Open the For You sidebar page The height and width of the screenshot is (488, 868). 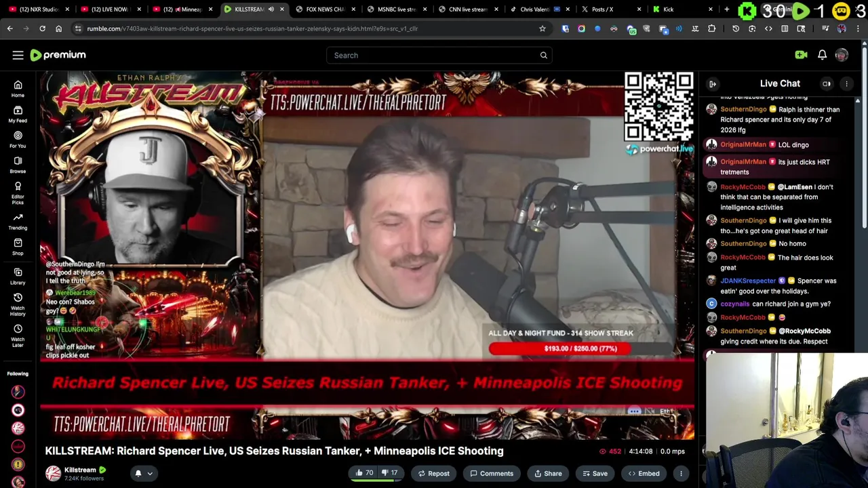point(18,140)
